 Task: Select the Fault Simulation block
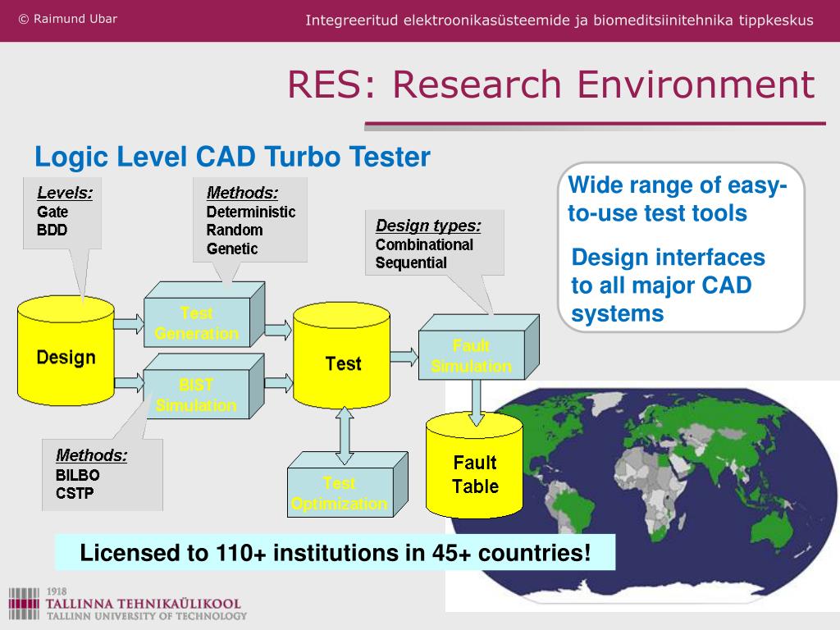click(x=471, y=356)
